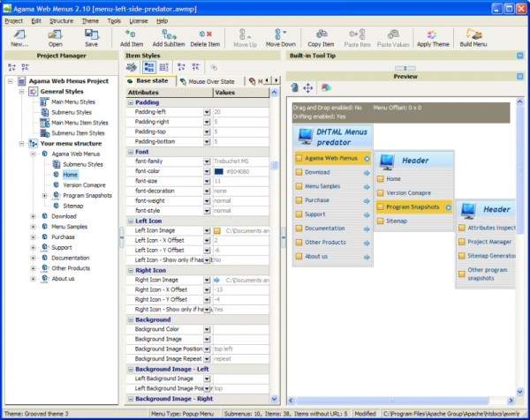Image resolution: width=530 pixels, height=420 pixels.
Task: Open the font-family attribute dropdown
Action: (206, 162)
